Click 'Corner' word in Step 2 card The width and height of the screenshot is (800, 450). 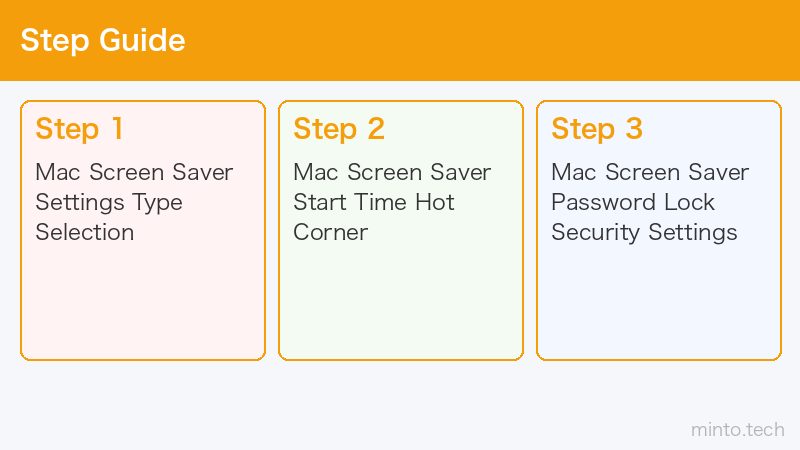tap(331, 232)
